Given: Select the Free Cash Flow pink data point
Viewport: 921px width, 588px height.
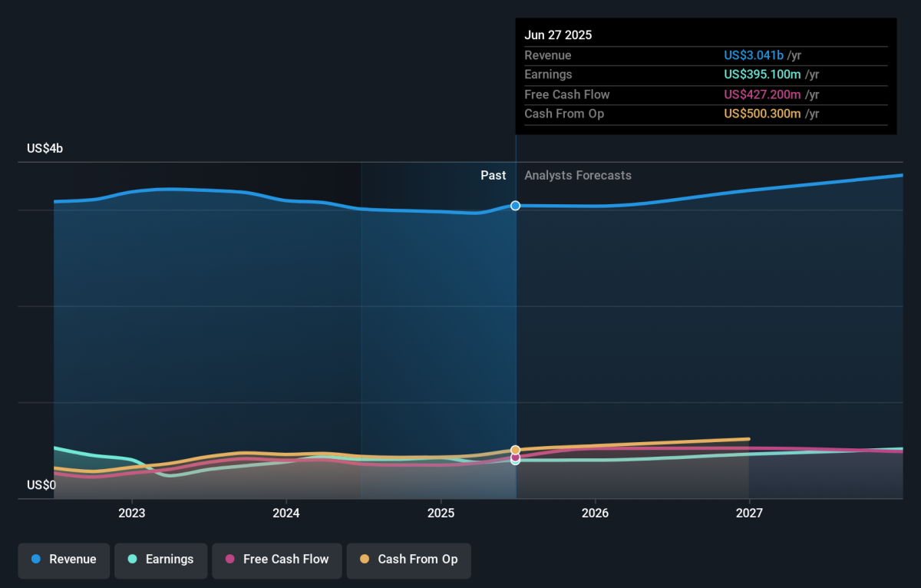Looking at the screenshot, I should point(516,457).
